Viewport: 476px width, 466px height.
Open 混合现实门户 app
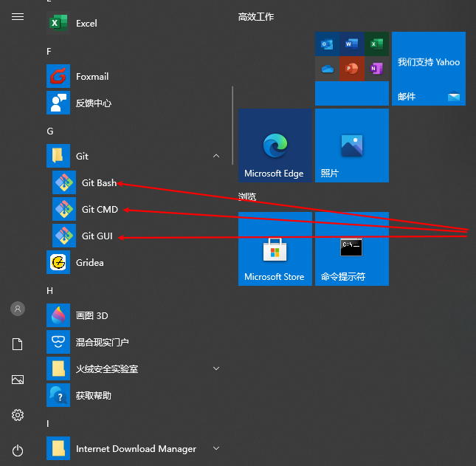(102, 342)
